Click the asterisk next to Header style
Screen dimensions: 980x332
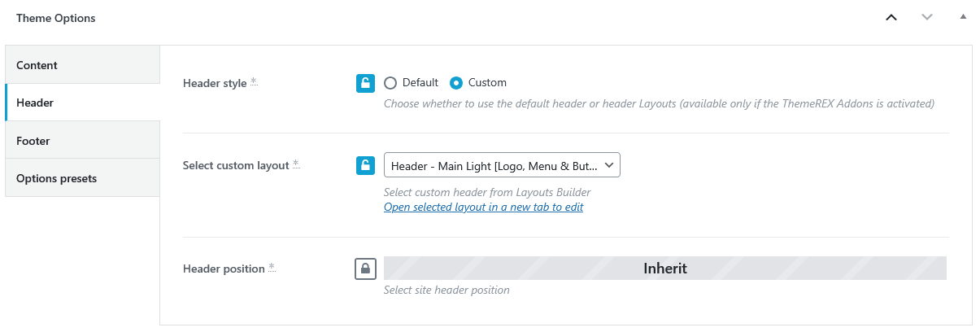(254, 81)
